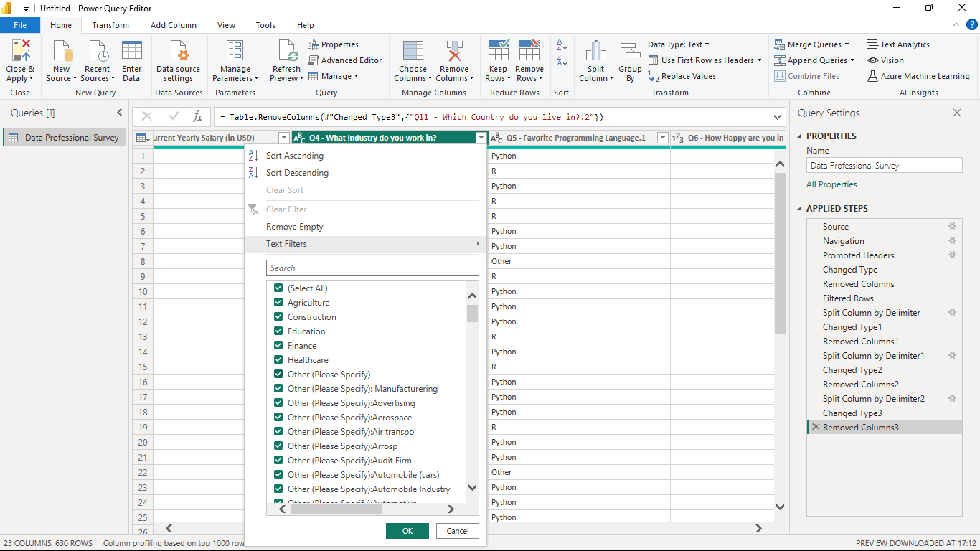
Task: Uncheck the Construction filter value
Action: point(278,317)
